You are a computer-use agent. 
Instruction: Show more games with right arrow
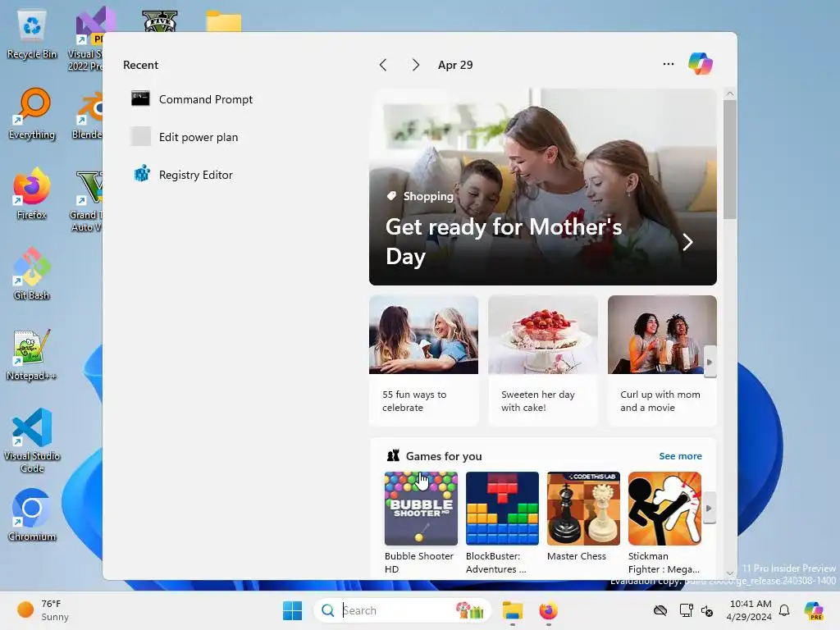[710, 508]
